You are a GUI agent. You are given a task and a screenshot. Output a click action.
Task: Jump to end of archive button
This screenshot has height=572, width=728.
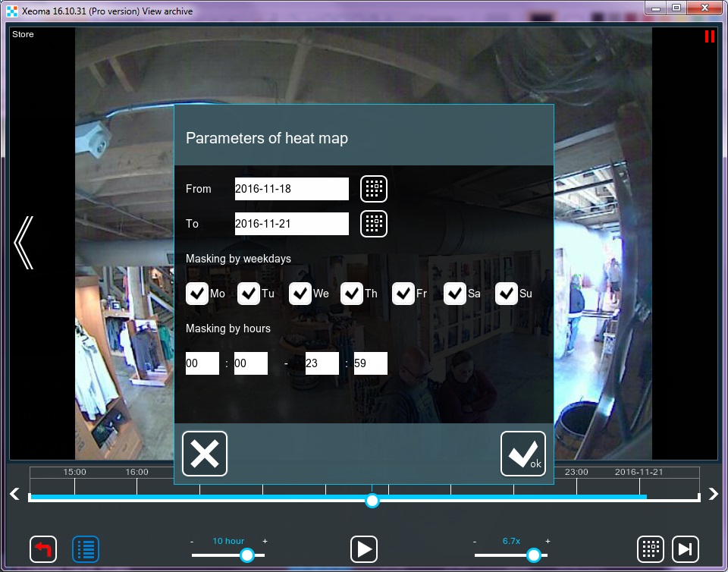click(686, 549)
